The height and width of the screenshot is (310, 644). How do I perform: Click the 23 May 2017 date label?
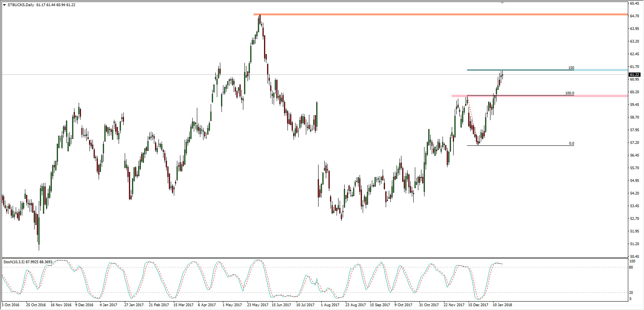[258, 305]
